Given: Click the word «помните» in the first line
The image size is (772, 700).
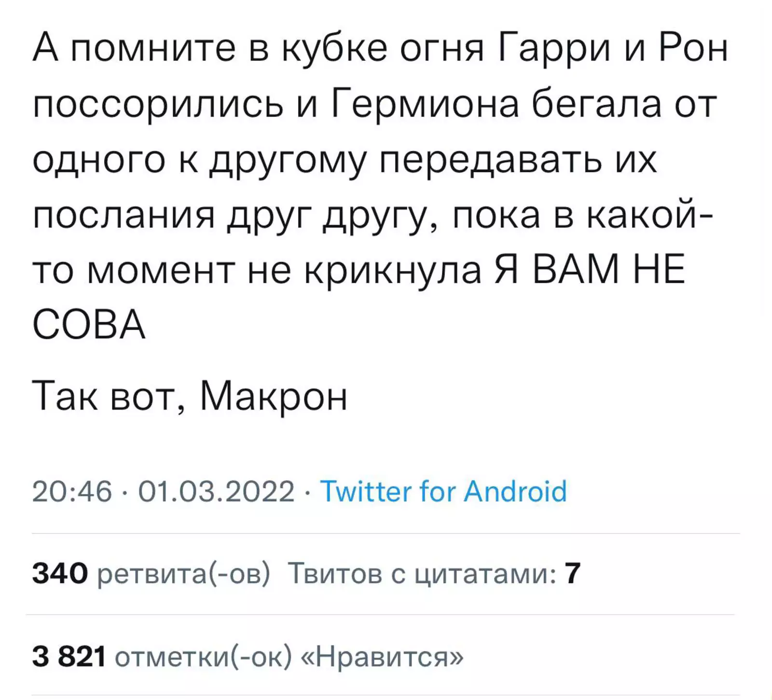Looking at the screenshot, I should 153,50.
